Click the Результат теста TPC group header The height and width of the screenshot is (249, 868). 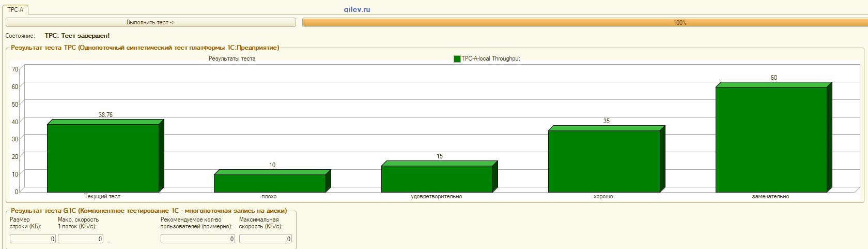click(145, 48)
